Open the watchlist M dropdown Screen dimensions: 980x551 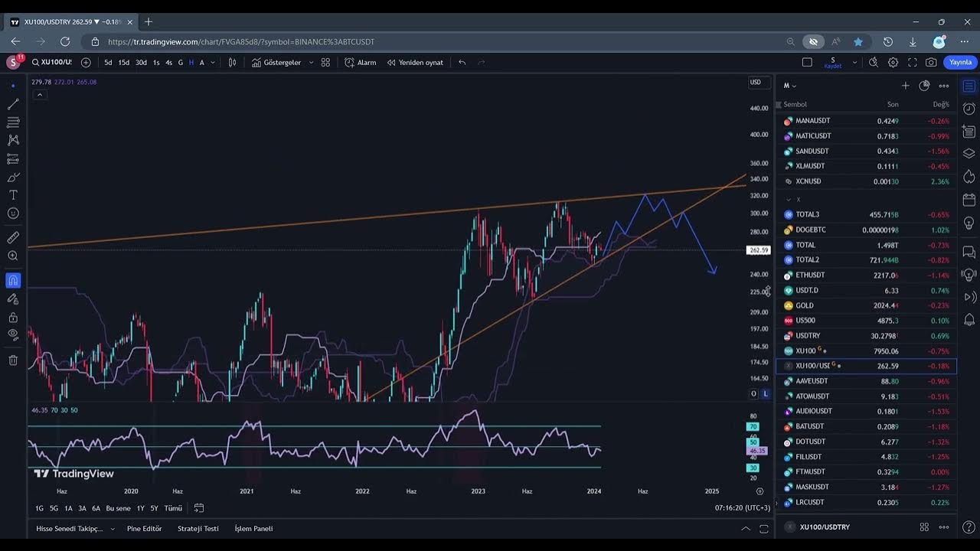click(x=789, y=86)
